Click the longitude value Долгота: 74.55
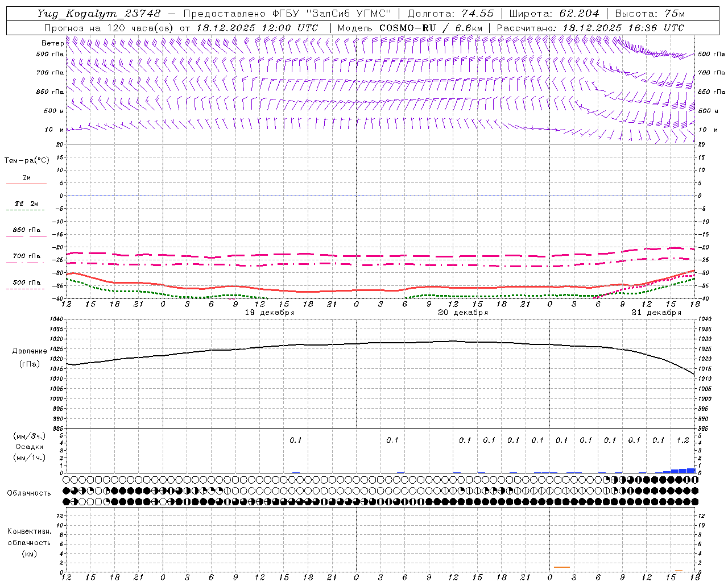728x582 pixels. [x=450, y=13]
